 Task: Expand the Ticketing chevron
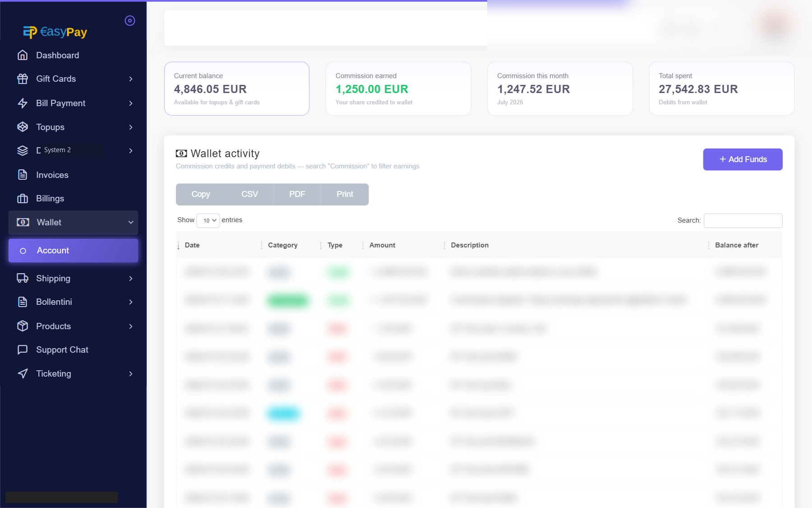coord(131,374)
